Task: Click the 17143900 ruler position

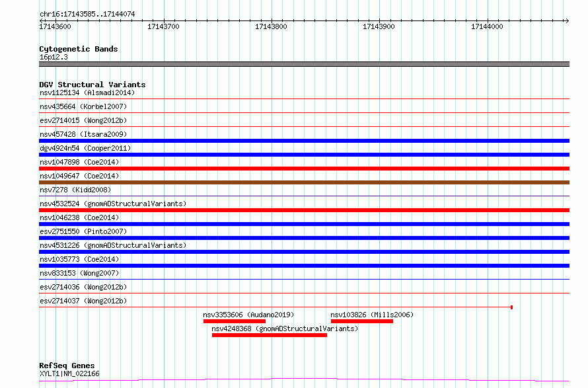Action: (379, 26)
